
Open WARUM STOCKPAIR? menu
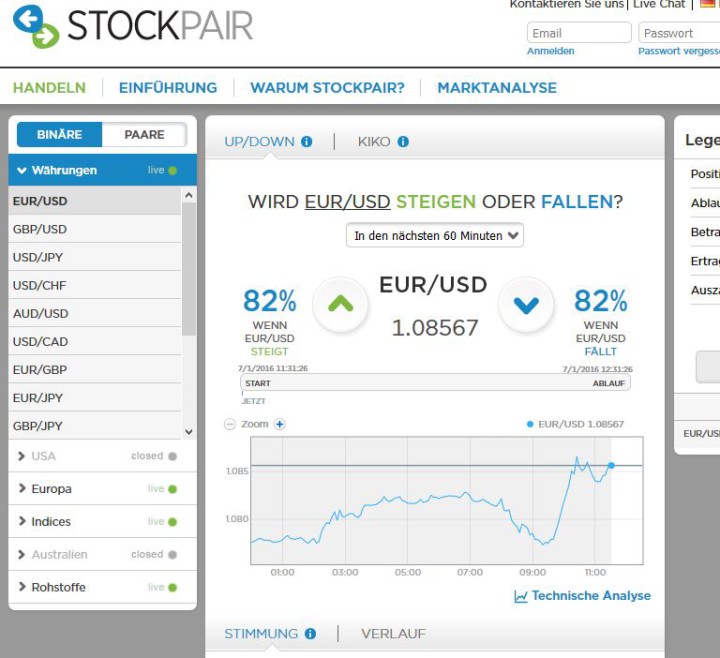(x=327, y=88)
